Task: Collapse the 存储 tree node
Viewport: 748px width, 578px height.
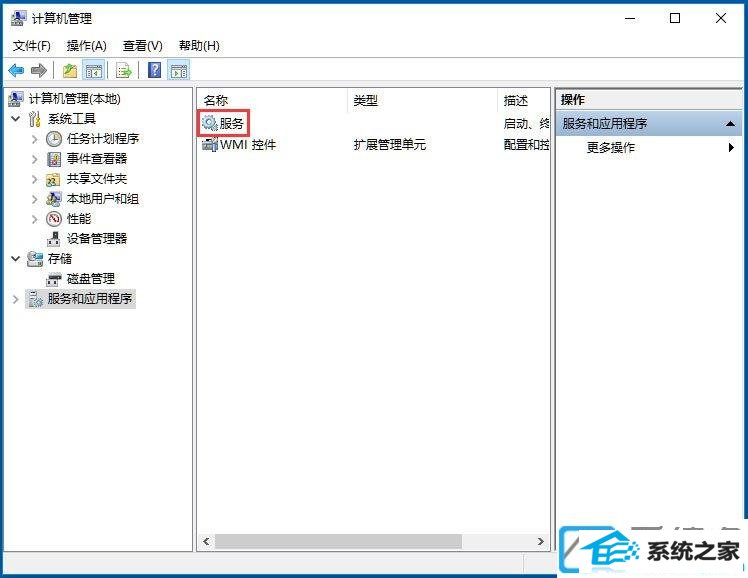Action: (x=16, y=258)
